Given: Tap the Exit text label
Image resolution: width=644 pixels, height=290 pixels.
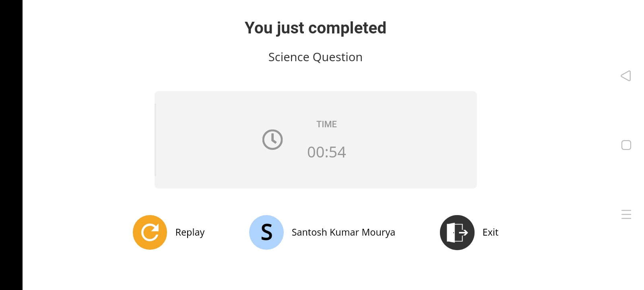Looking at the screenshot, I should (x=490, y=232).
